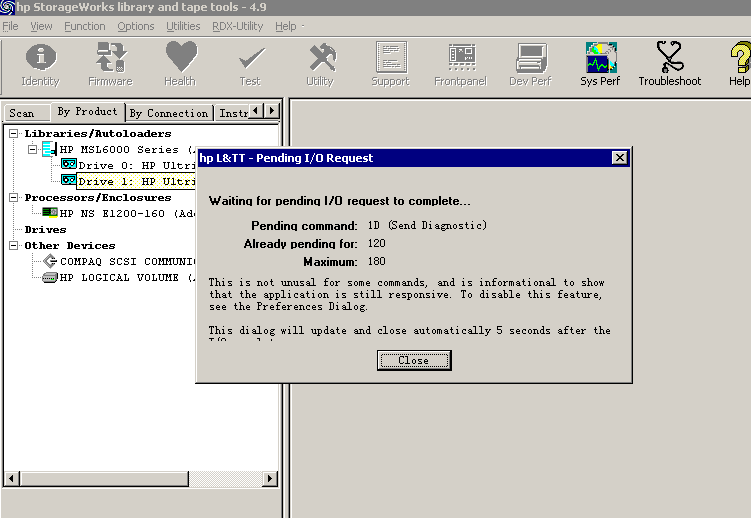Open the Frontpanel tool

(x=461, y=65)
